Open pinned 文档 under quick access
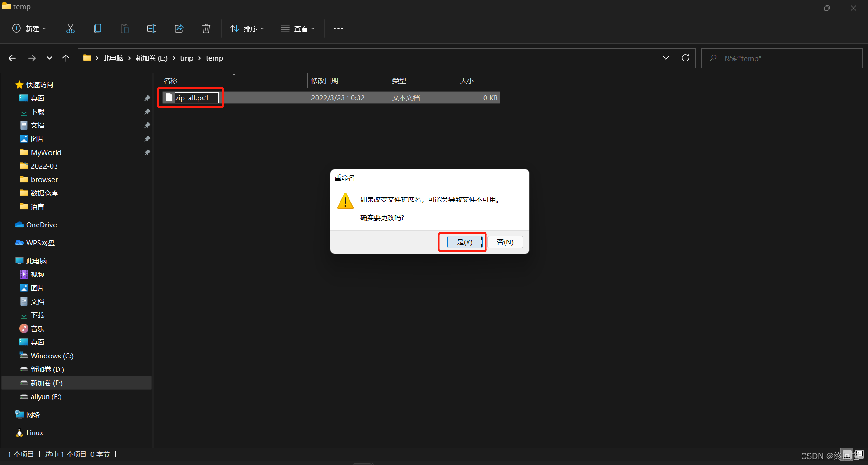This screenshot has height=465, width=868. point(38,125)
